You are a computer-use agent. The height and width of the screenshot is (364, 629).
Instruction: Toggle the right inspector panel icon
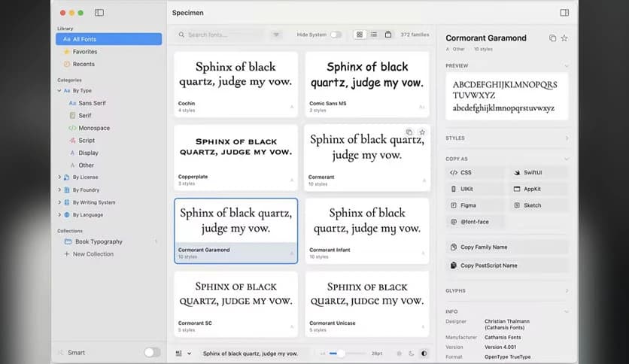pos(564,13)
